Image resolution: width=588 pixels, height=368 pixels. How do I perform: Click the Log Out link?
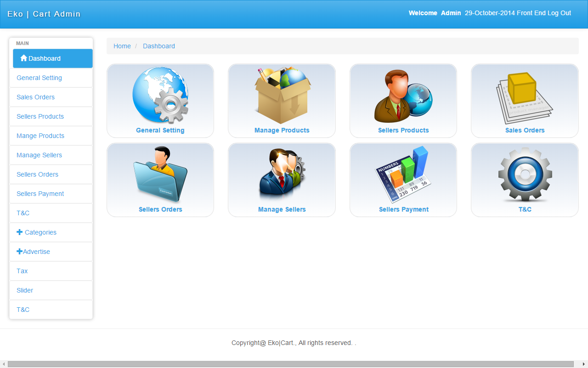point(559,13)
